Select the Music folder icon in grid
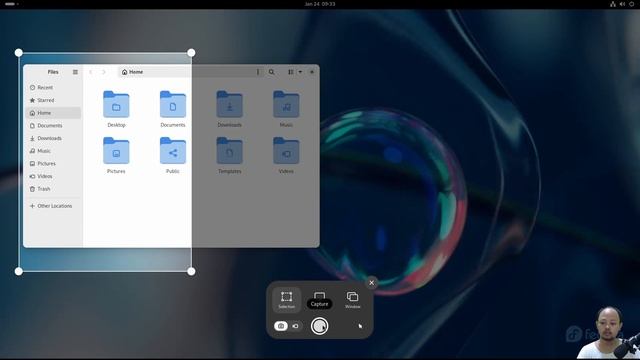640x360 pixels. coord(286,104)
